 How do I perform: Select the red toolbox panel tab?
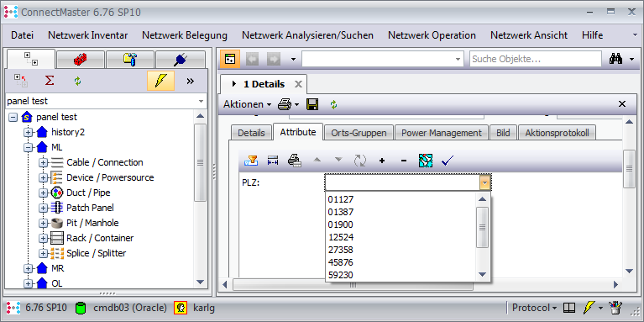80,60
